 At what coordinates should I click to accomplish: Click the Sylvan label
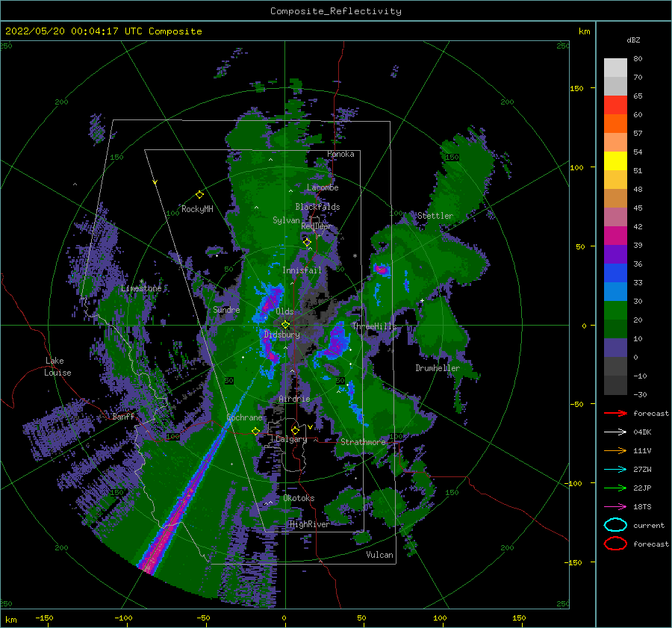(286, 220)
